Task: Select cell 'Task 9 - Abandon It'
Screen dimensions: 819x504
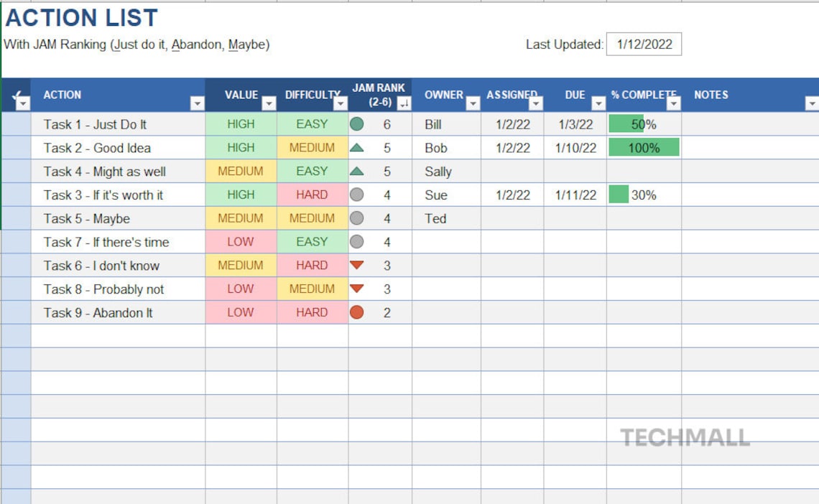Action: (x=118, y=312)
